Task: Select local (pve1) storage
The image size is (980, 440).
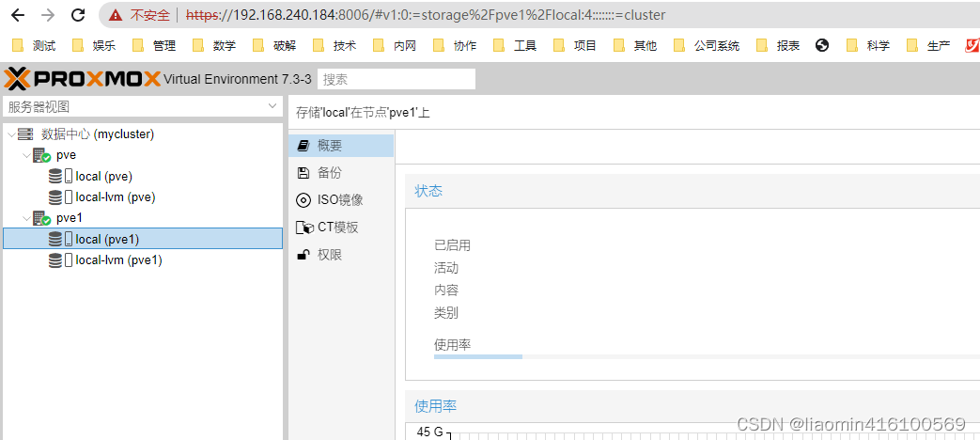Action: (143, 239)
